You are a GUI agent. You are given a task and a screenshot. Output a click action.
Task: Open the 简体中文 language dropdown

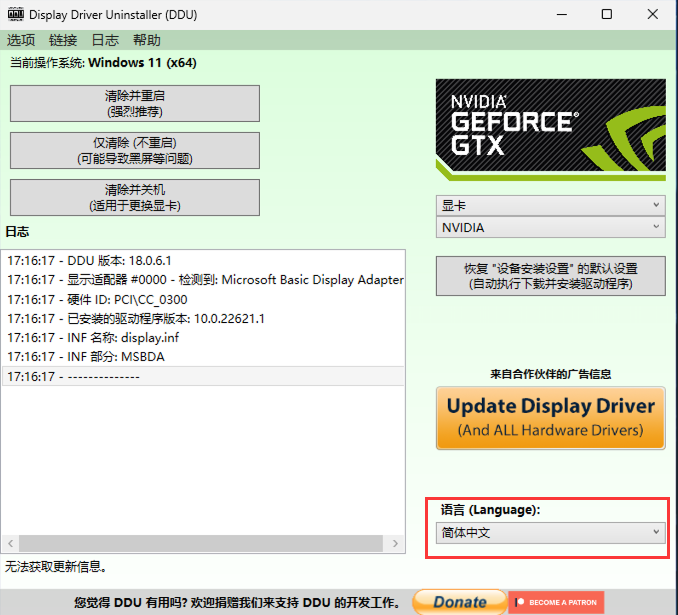click(550, 533)
